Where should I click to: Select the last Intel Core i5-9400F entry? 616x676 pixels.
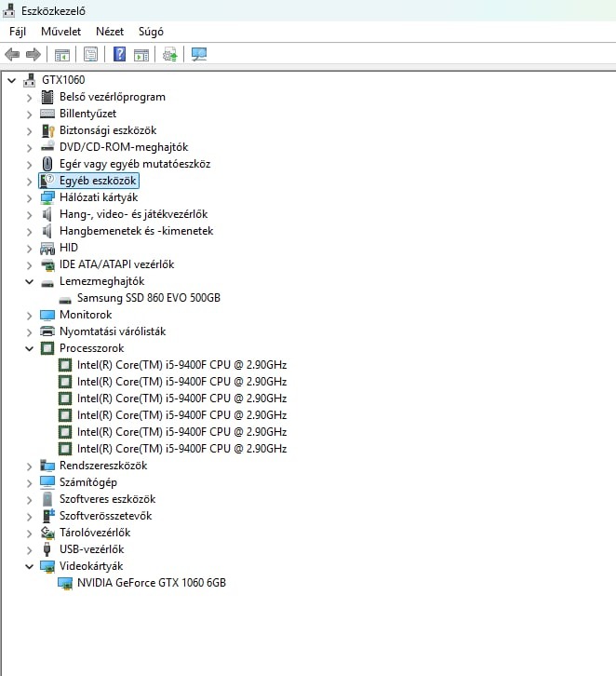(x=181, y=449)
